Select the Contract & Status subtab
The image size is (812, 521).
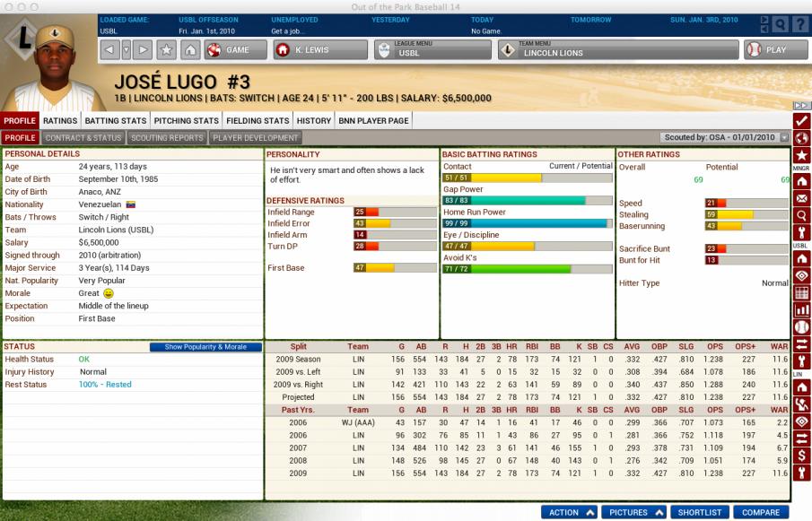tap(83, 137)
